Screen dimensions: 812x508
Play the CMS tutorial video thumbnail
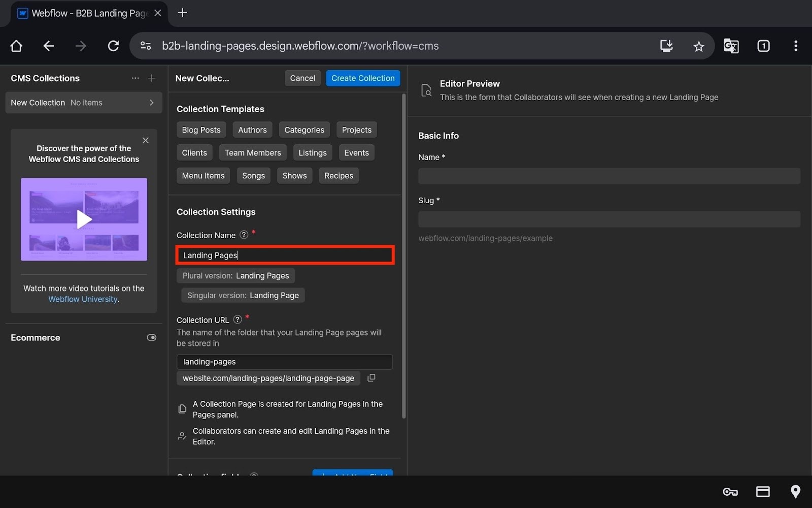[x=84, y=219]
